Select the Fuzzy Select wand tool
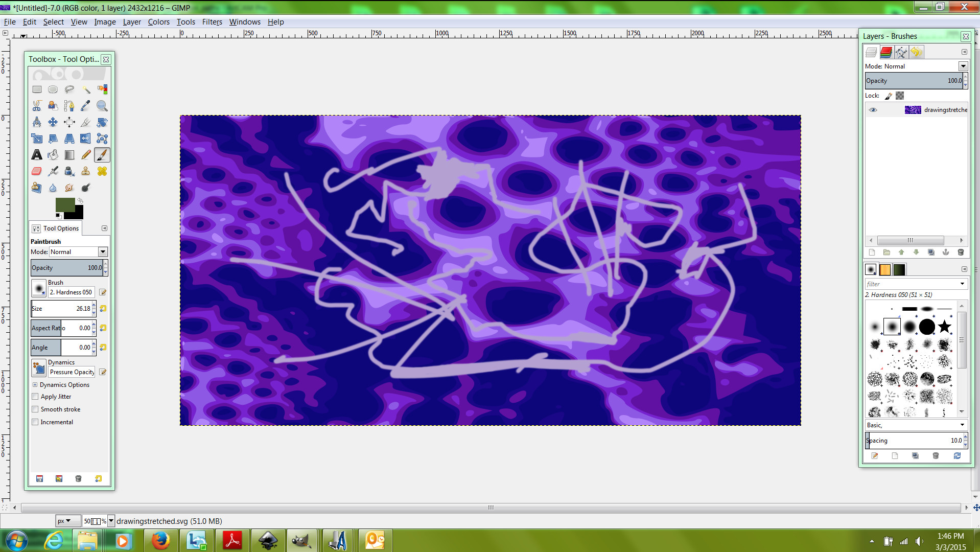Image resolution: width=980 pixels, height=552 pixels. pyautogui.click(x=86, y=89)
